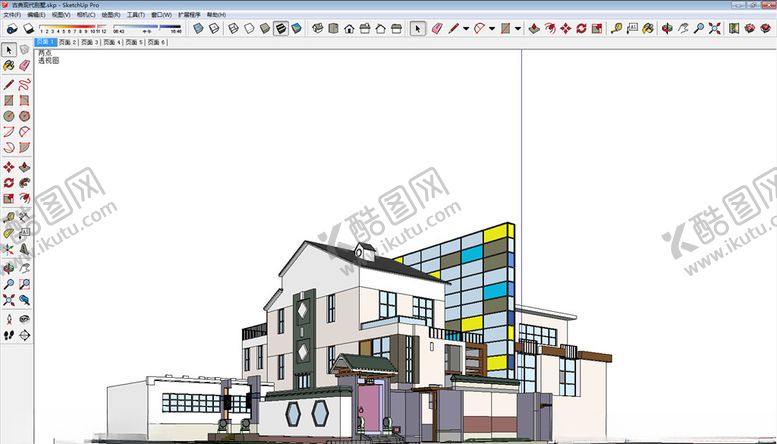Click the Zoom Extents icon in top toolbar
777x444 pixels.
pos(715,29)
